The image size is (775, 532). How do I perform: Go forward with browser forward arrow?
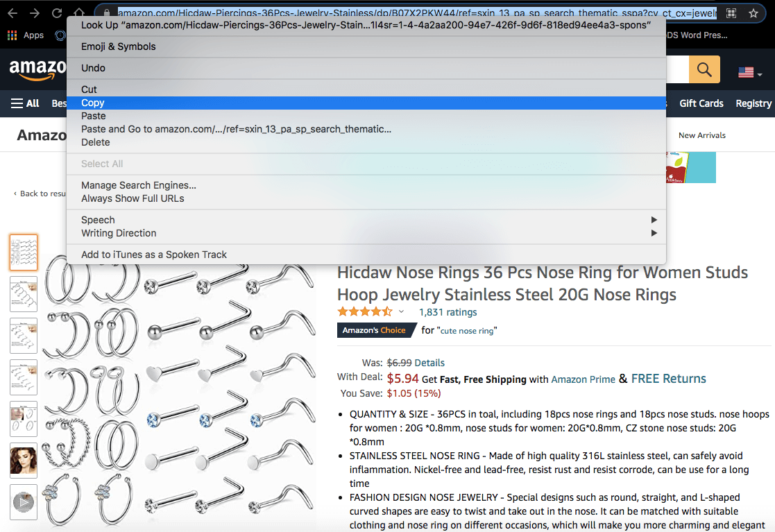(35, 13)
